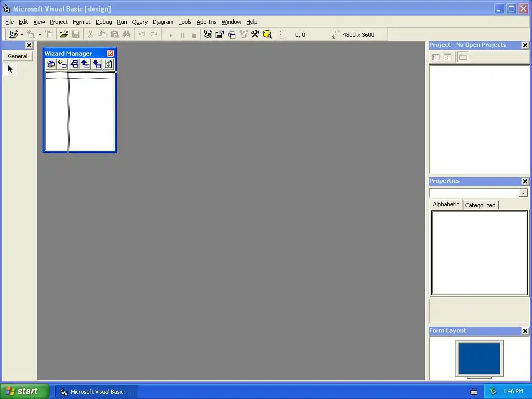
Task: Select the Pointer tool in the toolbox
Action: point(10,69)
